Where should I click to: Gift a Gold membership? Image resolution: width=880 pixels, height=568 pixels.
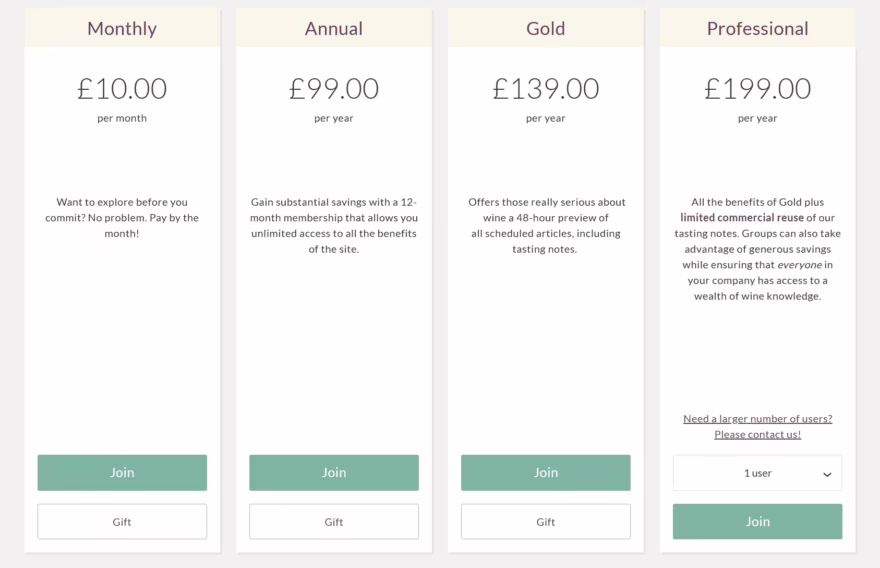[546, 521]
